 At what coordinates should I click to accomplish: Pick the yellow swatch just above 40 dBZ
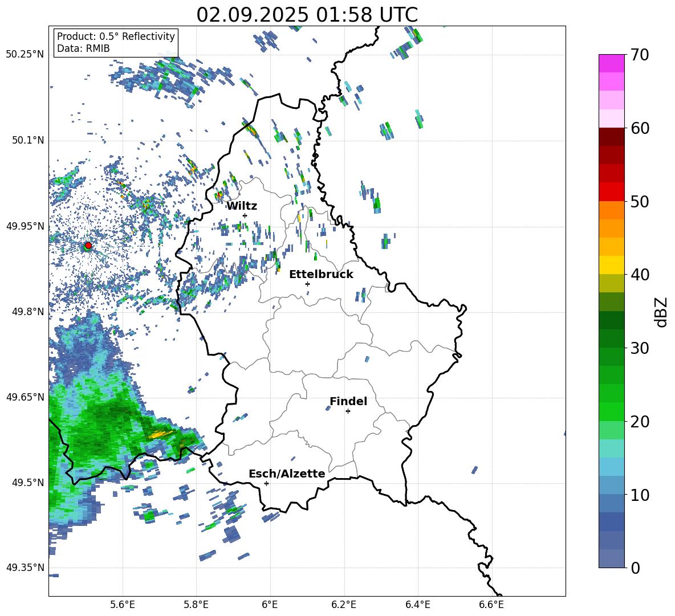611,265
